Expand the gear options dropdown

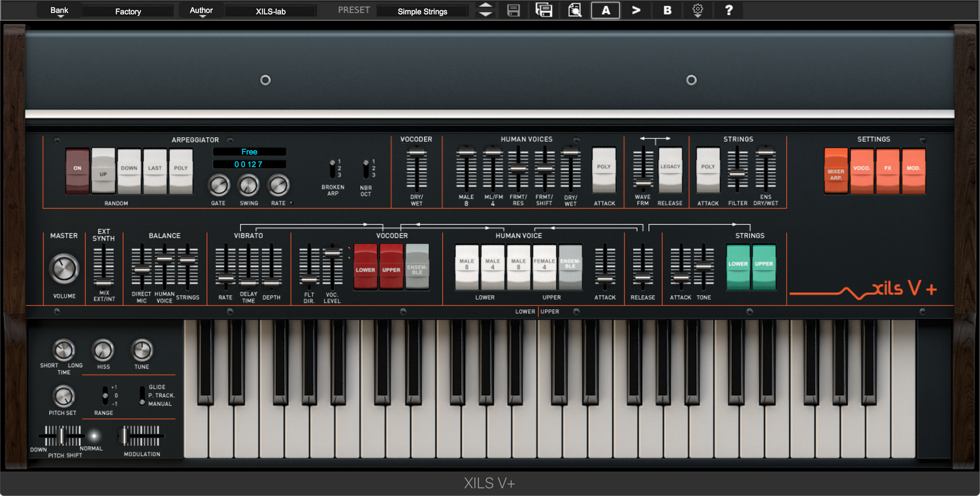tap(698, 11)
